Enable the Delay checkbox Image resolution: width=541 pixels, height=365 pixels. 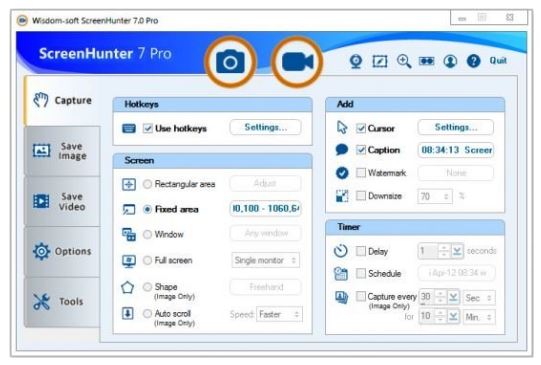tap(361, 251)
